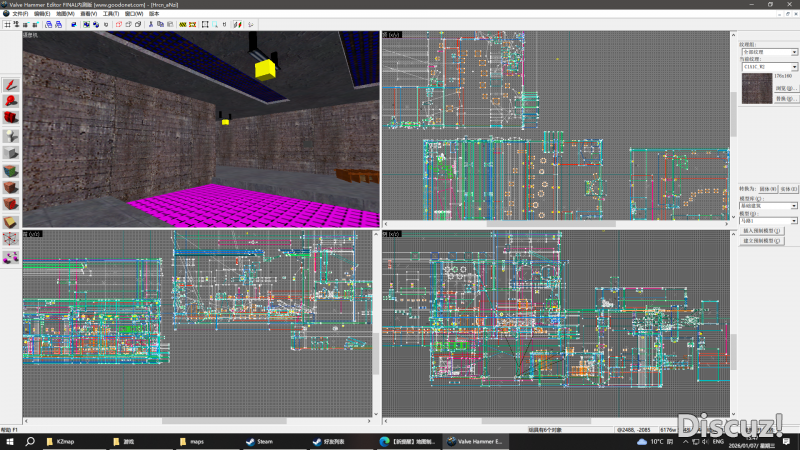Activate the Vertex manipulation tool
The image size is (800, 450).
[10, 239]
